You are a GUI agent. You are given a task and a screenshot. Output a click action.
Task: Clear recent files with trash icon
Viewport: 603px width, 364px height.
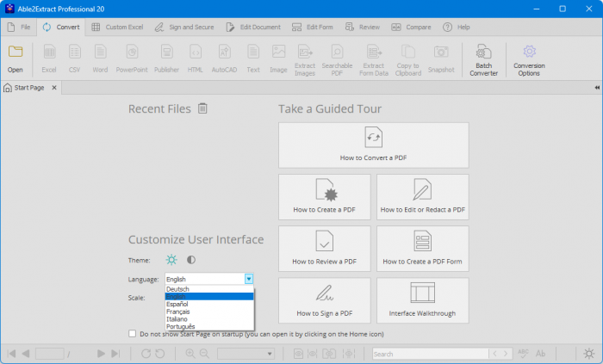pyautogui.click(x=202, y=108)
